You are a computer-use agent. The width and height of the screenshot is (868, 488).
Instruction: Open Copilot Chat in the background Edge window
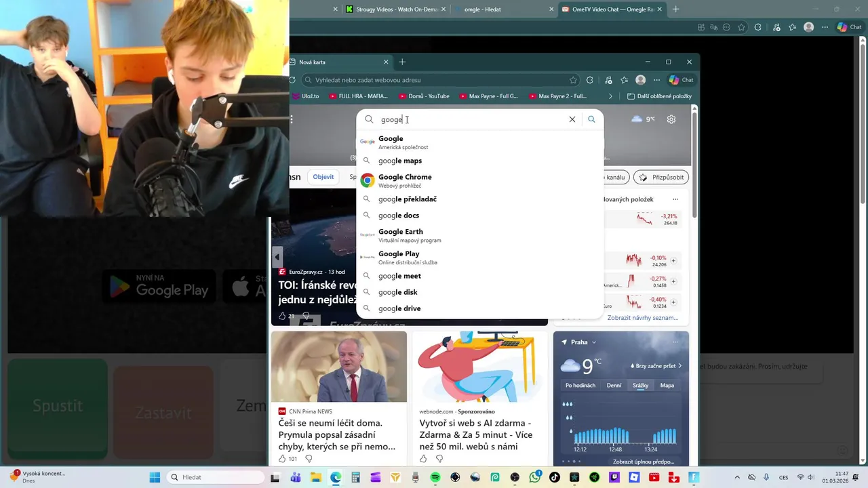coord(850,27)
